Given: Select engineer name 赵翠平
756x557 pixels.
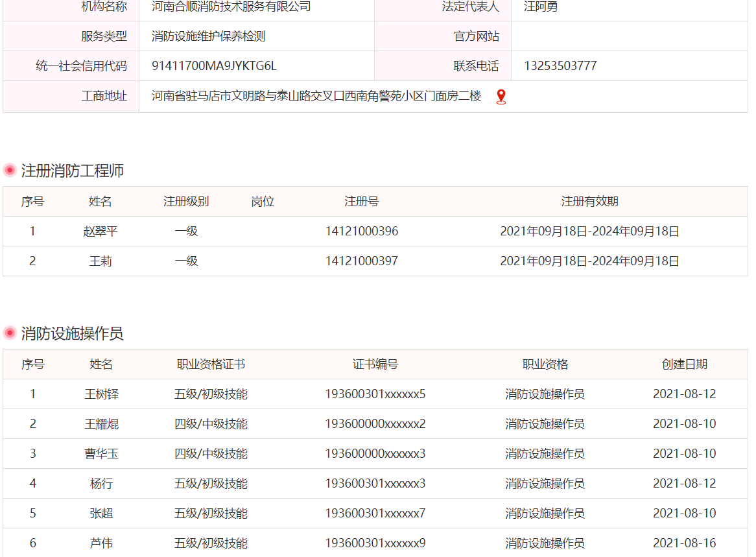Looking at the screenshot, I should point(100,231).
